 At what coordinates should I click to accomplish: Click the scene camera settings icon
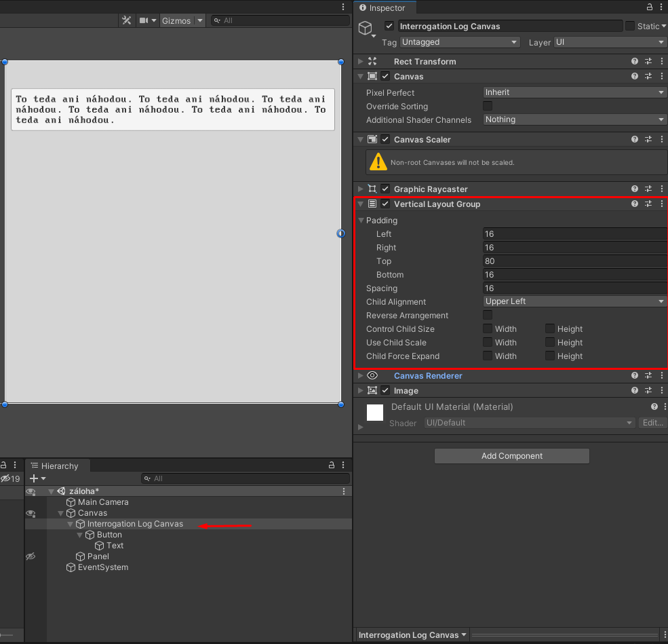(x=144, y=20)
